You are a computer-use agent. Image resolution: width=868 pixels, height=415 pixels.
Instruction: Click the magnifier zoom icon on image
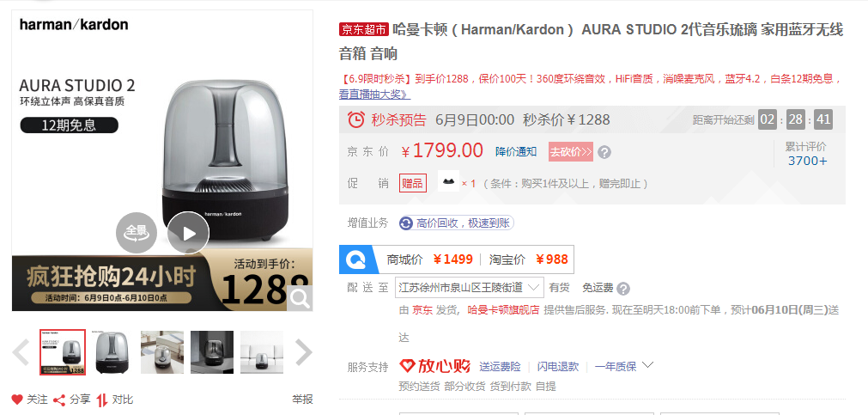pyautogui.click(x=300, y=298)
